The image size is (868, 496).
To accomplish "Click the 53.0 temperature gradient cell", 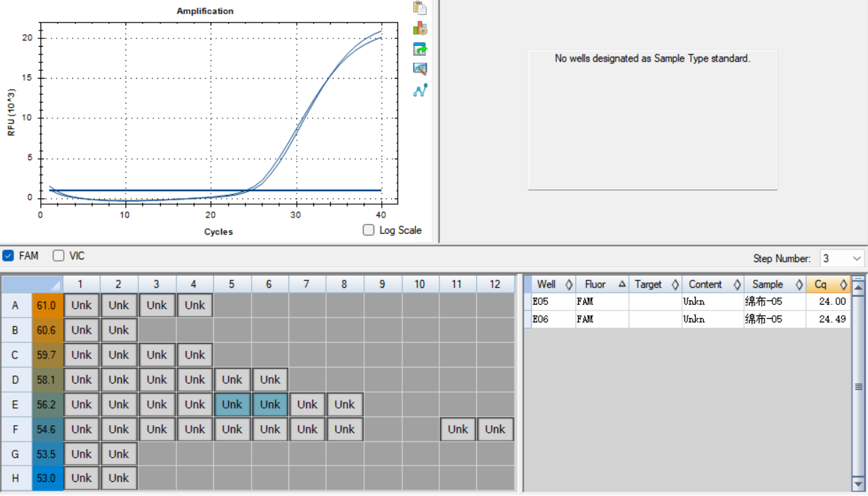I will click(x=47, y=478).
